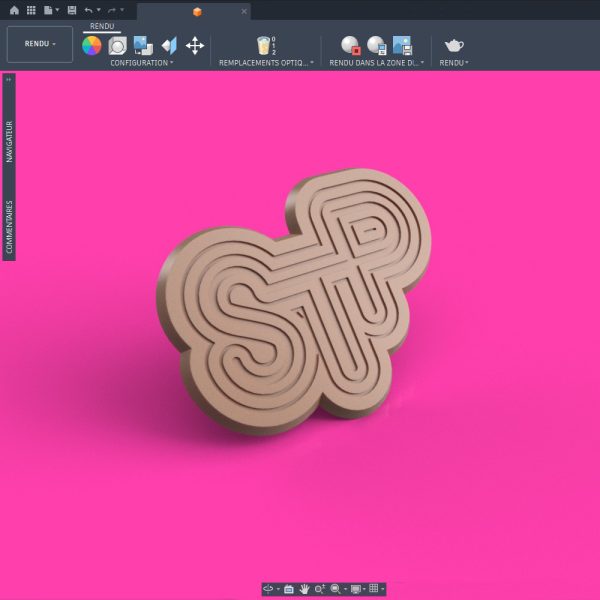Switch to the RENDU ribbon tab

coord(102,26)
